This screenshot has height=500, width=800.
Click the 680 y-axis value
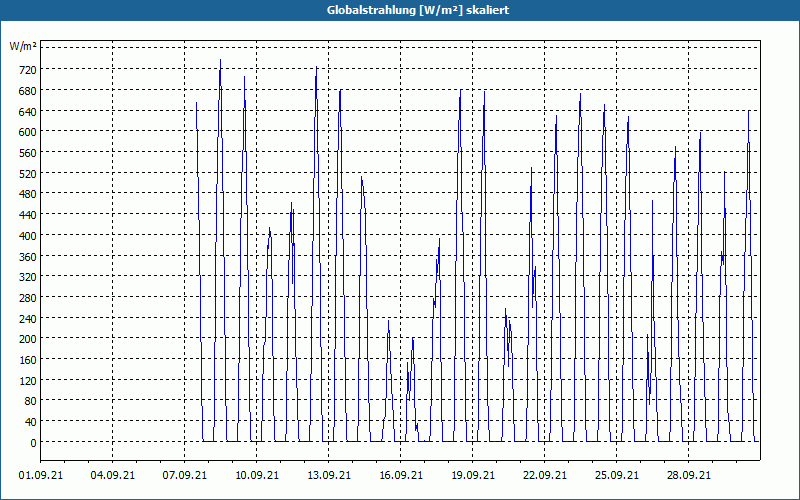tap(28, 91)
